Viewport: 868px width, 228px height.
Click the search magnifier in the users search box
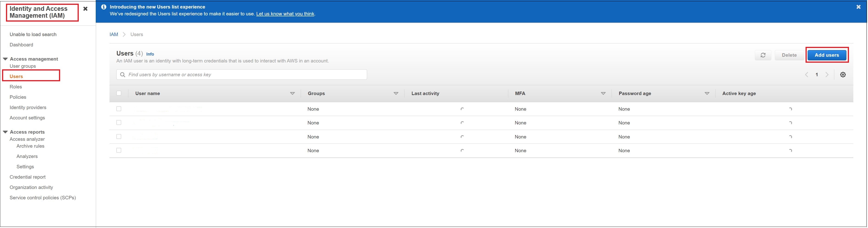(122, 74)
